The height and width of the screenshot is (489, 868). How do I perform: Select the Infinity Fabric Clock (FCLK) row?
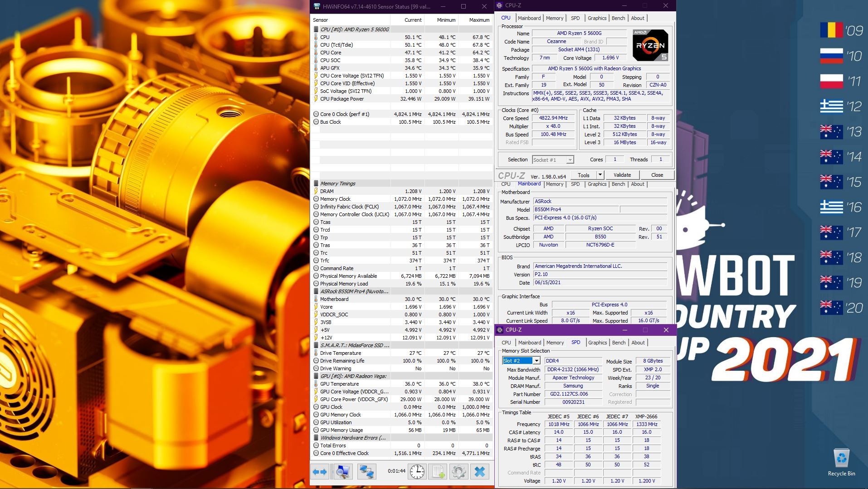click(402, 207)
